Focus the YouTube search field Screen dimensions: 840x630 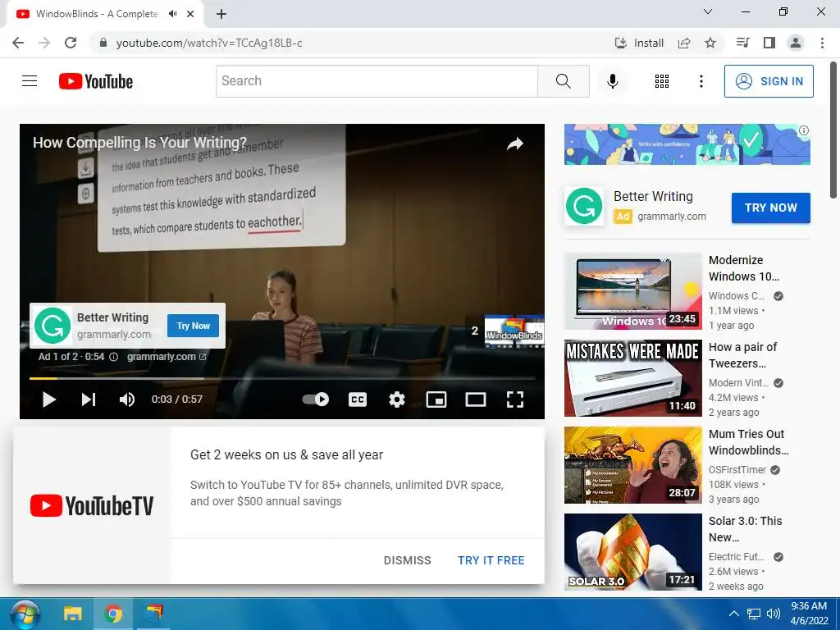point(377,81)
